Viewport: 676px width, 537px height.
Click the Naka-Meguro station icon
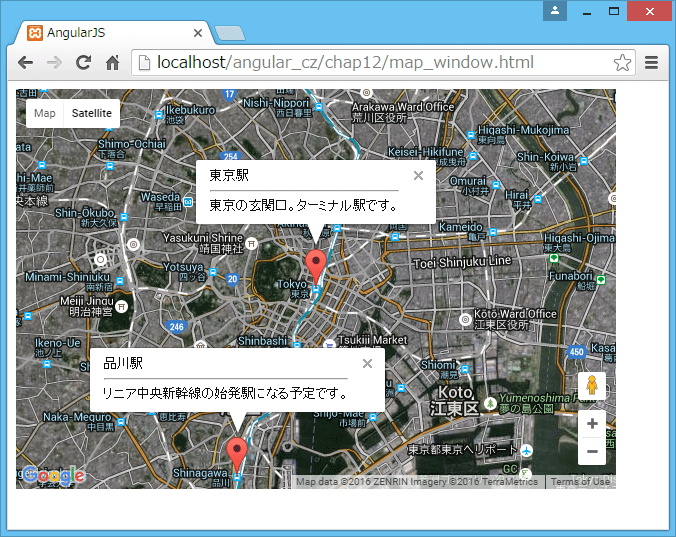point(121,422)
